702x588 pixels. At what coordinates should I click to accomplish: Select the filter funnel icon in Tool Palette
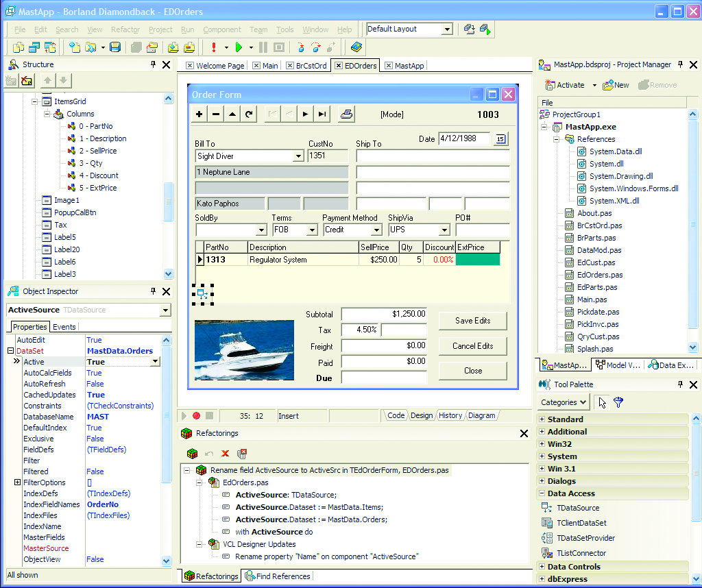618,402
